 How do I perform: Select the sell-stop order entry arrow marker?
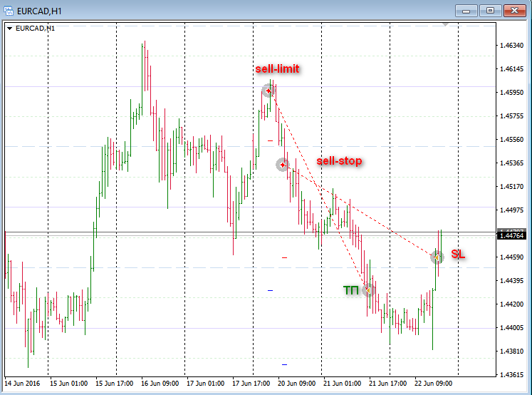[282, 165]
